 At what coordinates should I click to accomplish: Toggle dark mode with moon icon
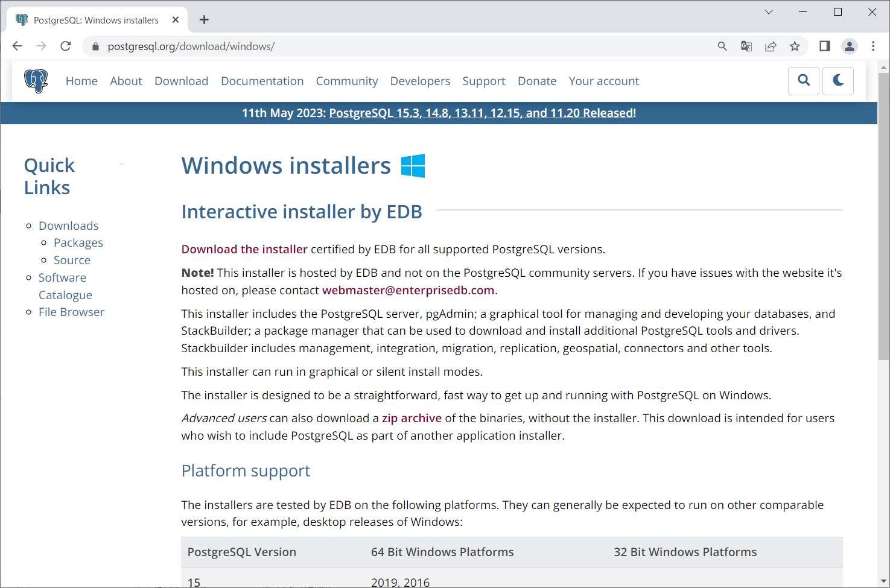[838, 81]
